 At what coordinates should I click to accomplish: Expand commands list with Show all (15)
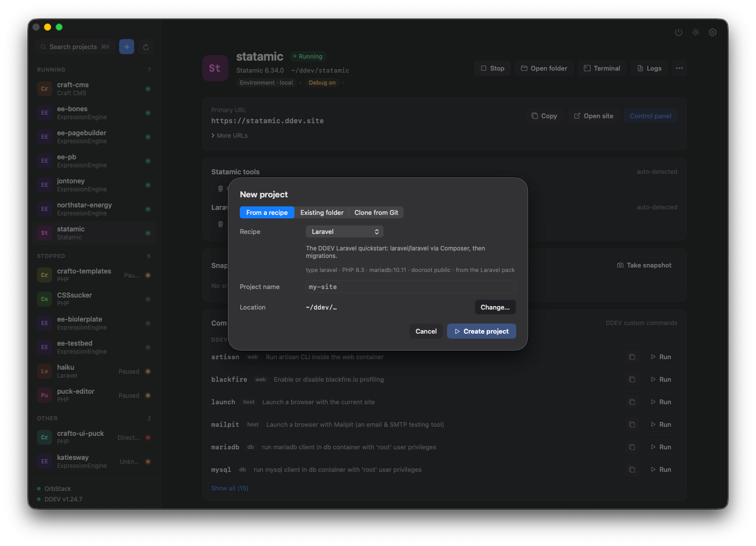coord(230,488)
